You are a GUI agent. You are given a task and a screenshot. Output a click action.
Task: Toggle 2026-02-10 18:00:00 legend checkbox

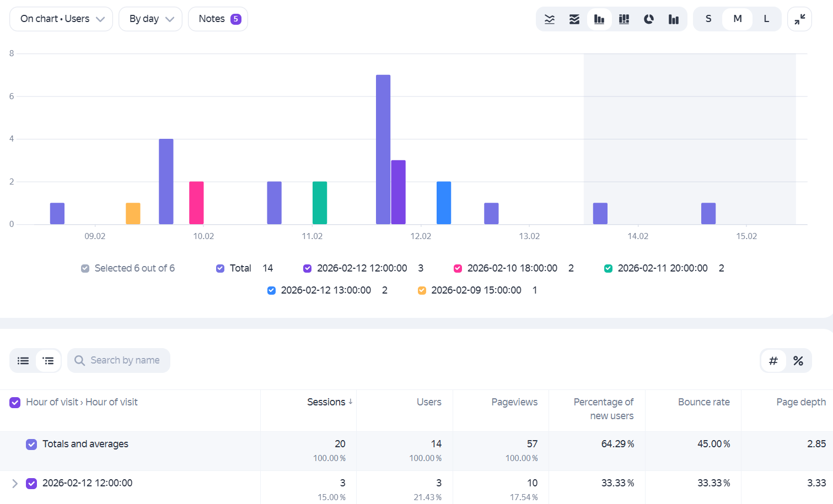pyautogui.click(x=458, y=268)
